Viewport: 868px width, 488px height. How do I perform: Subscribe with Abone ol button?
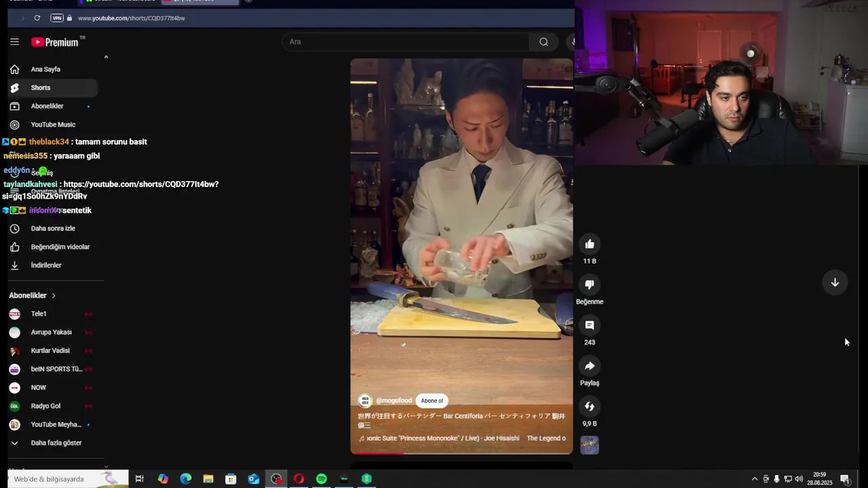(x=432, y=401)
